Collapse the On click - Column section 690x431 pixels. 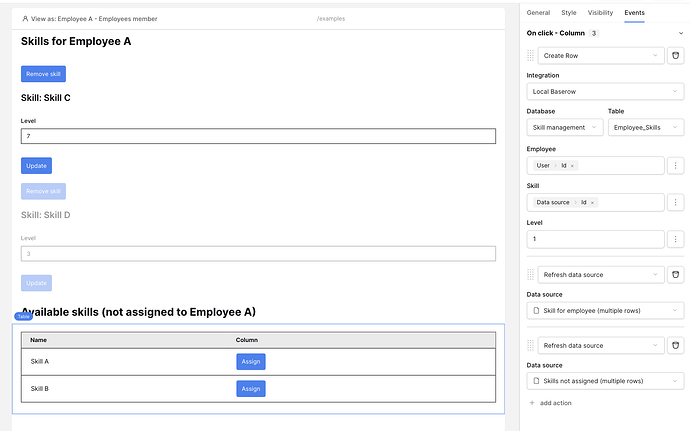point(681,33)
